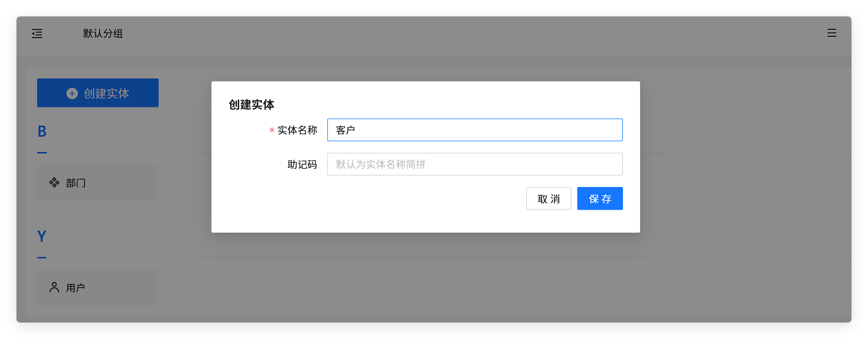The image size is (868, 339).
Task: Jump to the Y letter section heading
Action: coord(42,236)
